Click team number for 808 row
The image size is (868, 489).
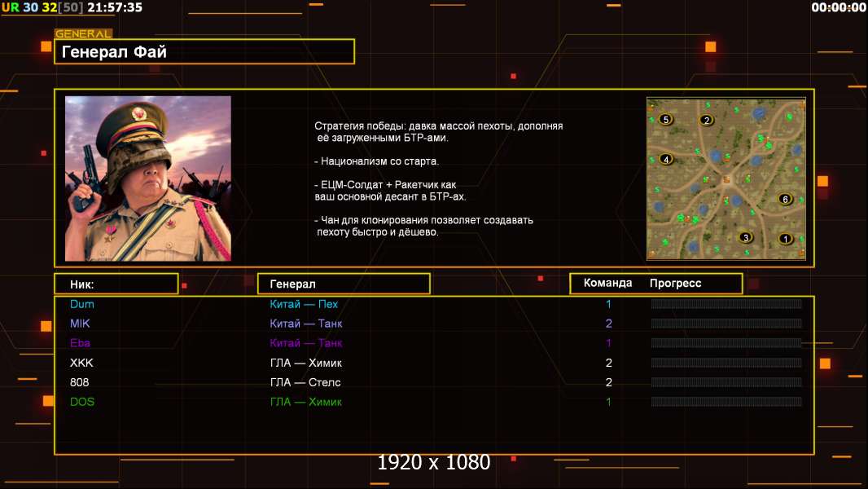click(x=608, y=382)
